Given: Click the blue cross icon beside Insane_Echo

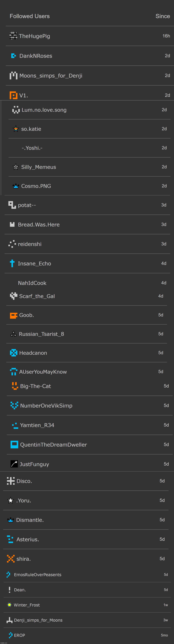Looking at the screenshot, I should point(12,263).
